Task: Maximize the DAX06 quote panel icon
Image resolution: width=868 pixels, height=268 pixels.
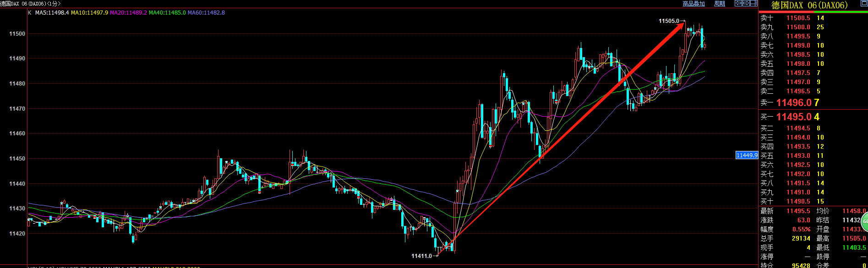Action: click(864, 3)
